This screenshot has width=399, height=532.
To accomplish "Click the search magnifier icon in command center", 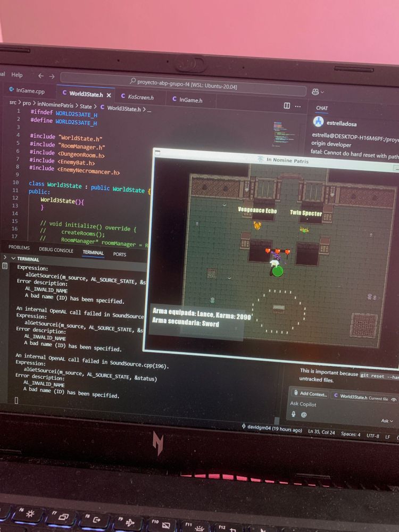I will pyautogui.click(x=132, y=81).
